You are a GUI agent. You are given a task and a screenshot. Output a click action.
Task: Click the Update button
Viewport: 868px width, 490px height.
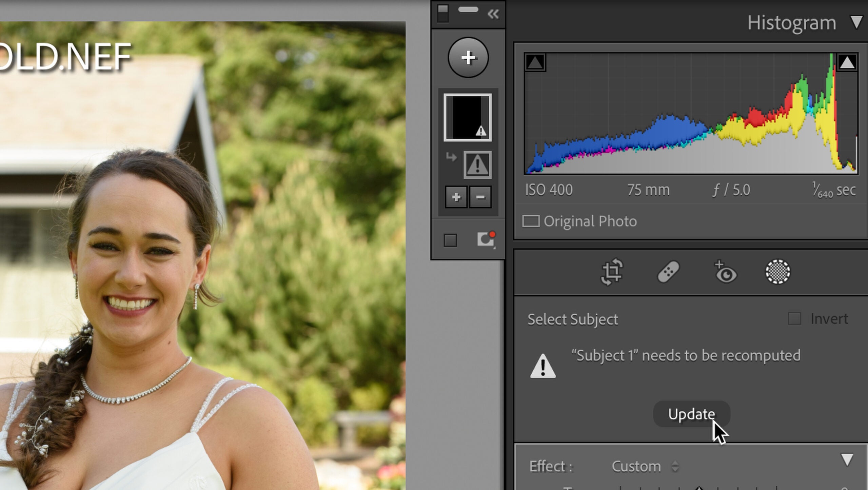coord(692,414)
